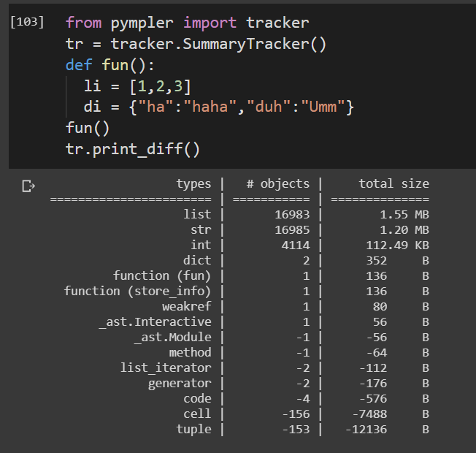Click the 'from pympler import tracker' line
Viewport: 476px width, 453px height.
pyautogui.click(x=187, y=23)
